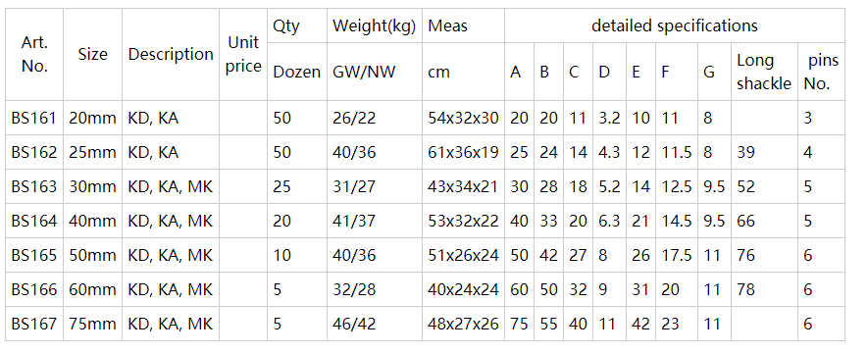This screenshot has height=354, width=868.
Task: Click the 30mm size cell
Action: click(x=92, y=186)
